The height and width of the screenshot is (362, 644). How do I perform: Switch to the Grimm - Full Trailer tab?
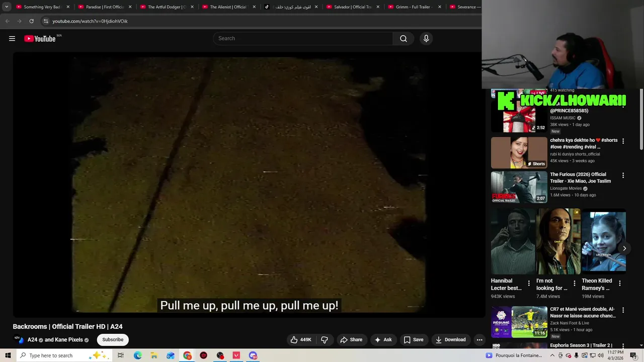tap(415, 7)
